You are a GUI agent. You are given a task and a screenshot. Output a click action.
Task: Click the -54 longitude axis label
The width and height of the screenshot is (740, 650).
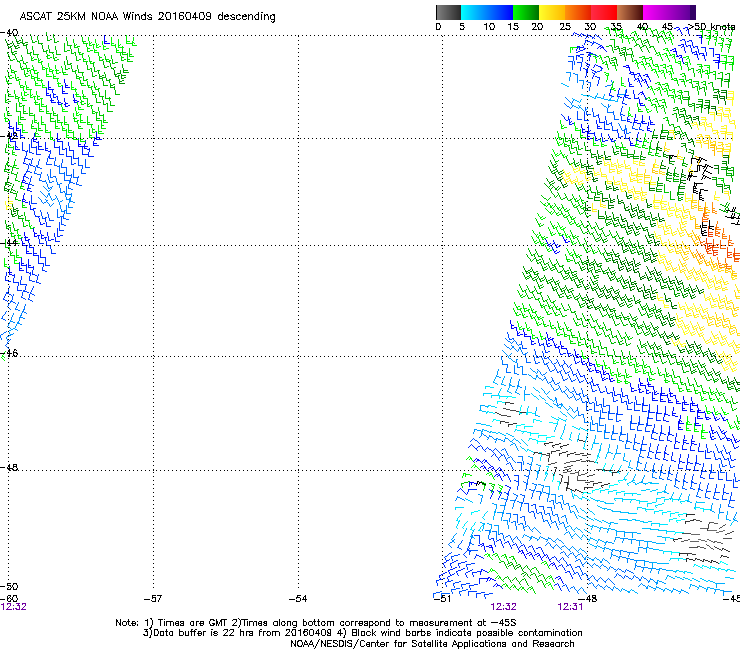[x=298, y=599]
